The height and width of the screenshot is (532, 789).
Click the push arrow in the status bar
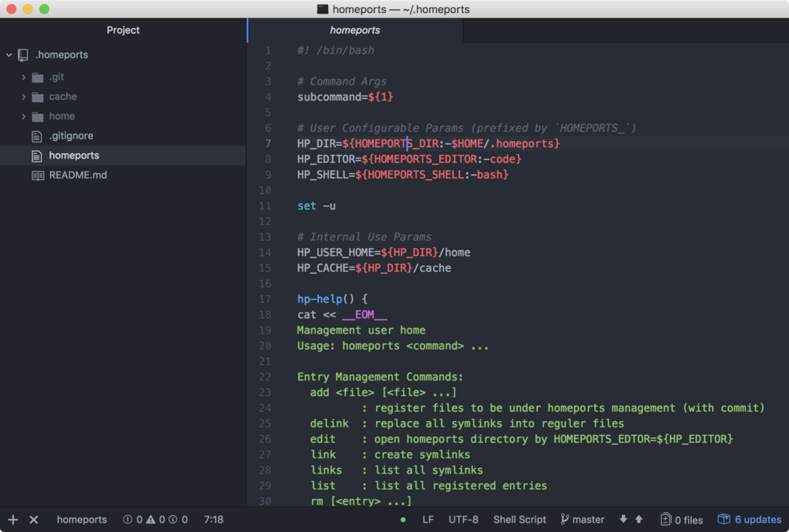[638, 520]
